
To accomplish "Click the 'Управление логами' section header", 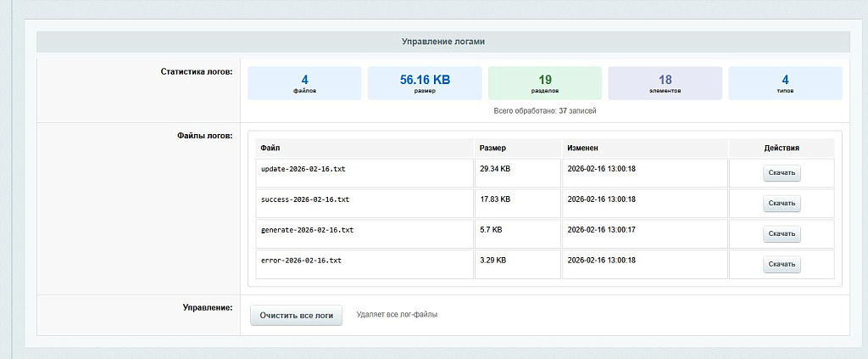I will coord(442,42).
